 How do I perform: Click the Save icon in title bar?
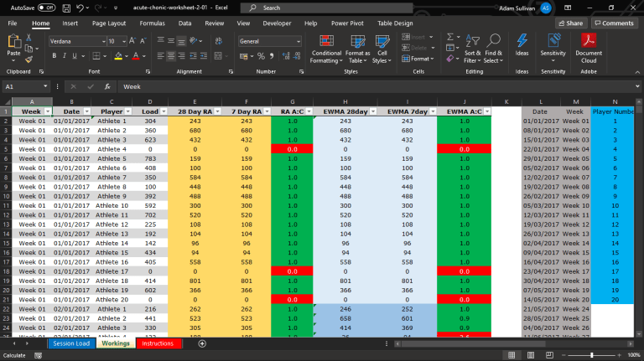pos(66,8)
